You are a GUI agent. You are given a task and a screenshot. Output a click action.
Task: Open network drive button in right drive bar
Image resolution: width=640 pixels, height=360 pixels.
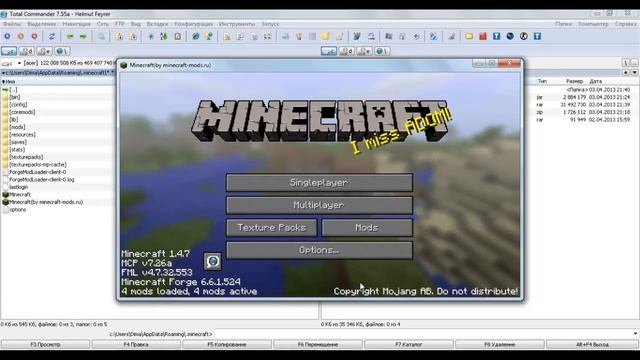382,51
